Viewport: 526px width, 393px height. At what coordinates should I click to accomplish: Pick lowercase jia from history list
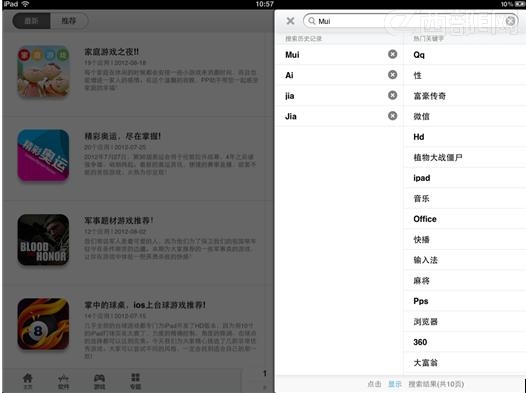click(290, 96)
